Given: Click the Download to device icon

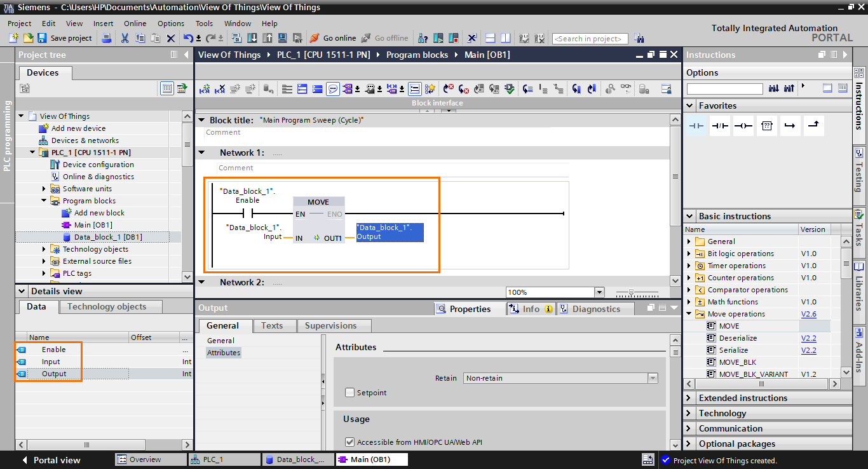Looking at the screenshot, I should coord(252,38).
